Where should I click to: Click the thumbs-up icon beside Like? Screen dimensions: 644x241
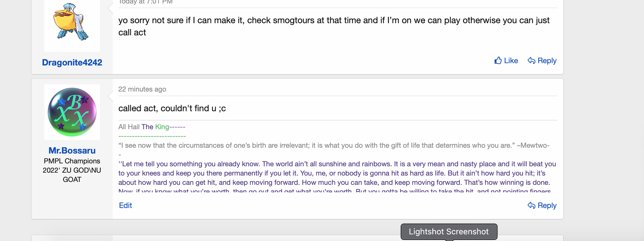[498, 61]
